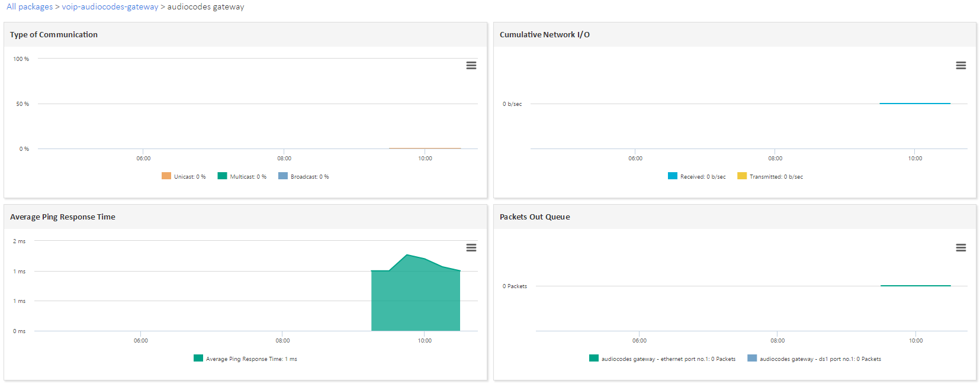This screenshot has height=384, width=980.
Task: Click the yellow Transmitted color swatch
Action: pos(742,176)
